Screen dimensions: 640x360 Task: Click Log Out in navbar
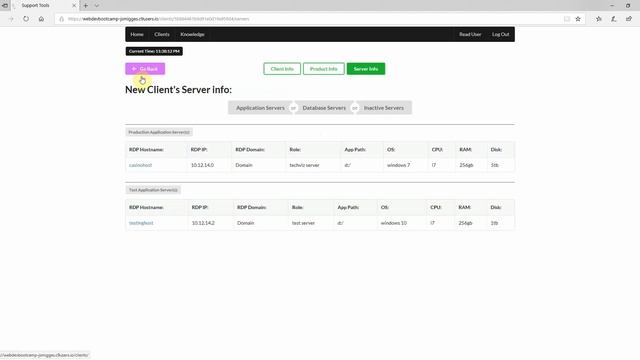point(500,34)
